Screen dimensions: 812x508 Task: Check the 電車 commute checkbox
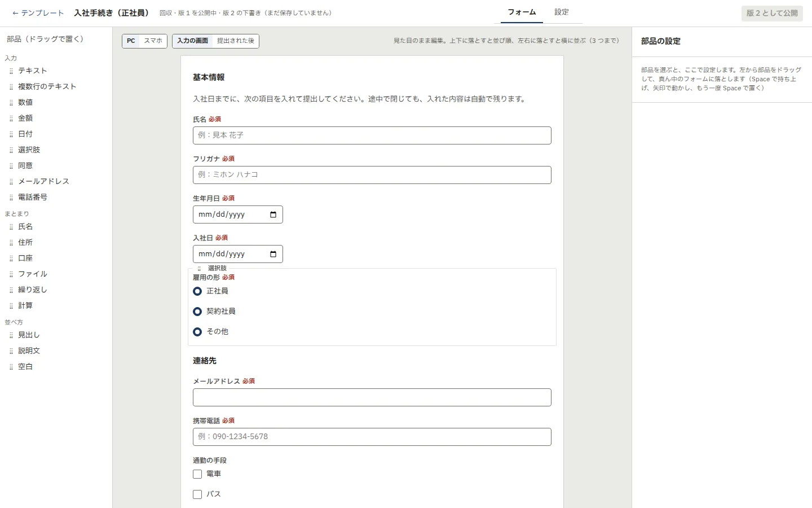tap(197, 474)
